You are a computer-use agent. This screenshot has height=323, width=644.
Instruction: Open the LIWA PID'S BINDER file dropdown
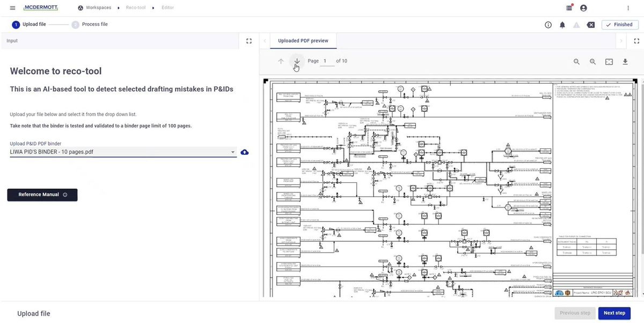pyautogui.click(x=232, y=152)
